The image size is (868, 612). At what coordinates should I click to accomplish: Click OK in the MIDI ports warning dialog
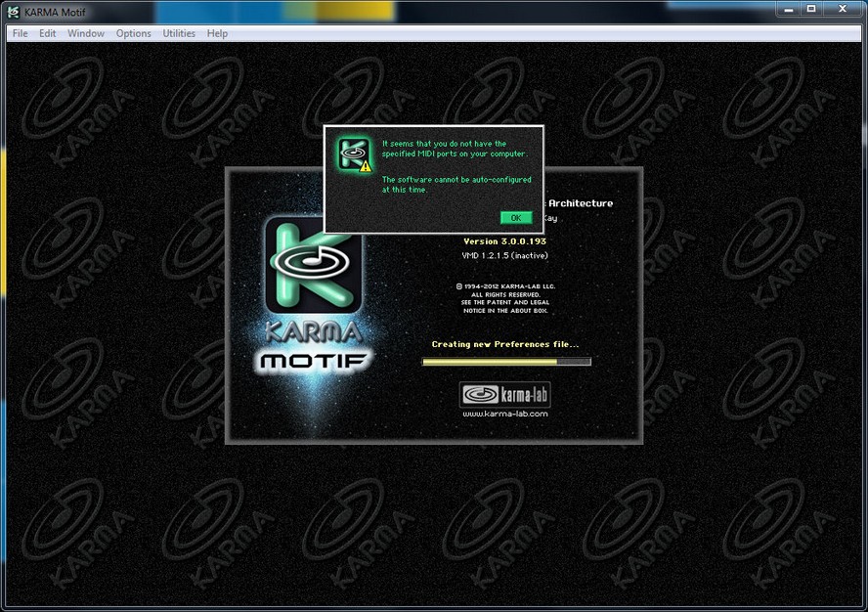click(x=515, y=218)
